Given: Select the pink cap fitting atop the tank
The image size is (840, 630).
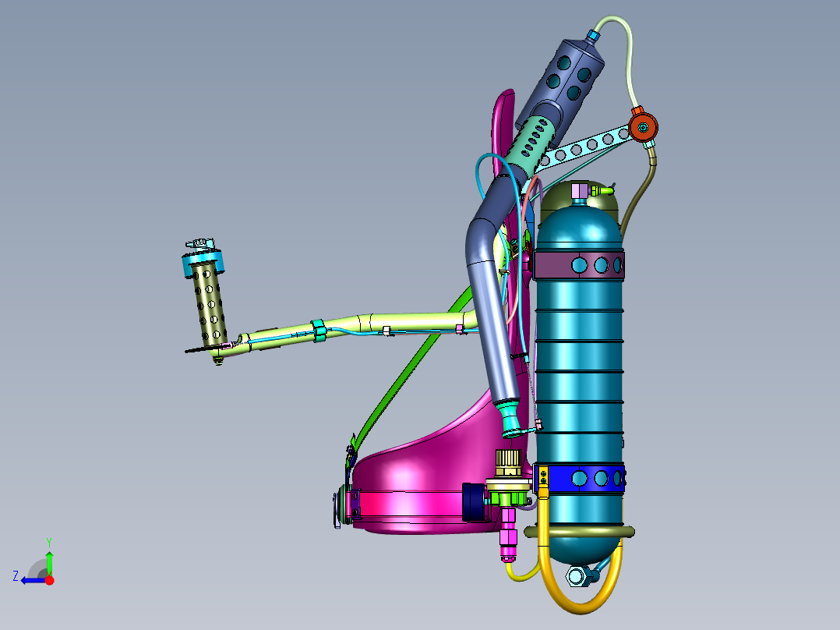Looking at the screenshot, I should point(580,191).
